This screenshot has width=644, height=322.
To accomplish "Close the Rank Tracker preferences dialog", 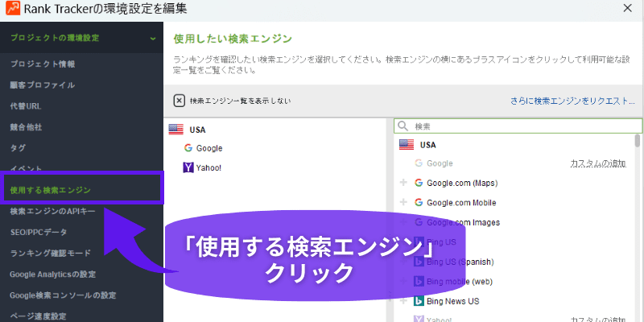I will point(627,8).
